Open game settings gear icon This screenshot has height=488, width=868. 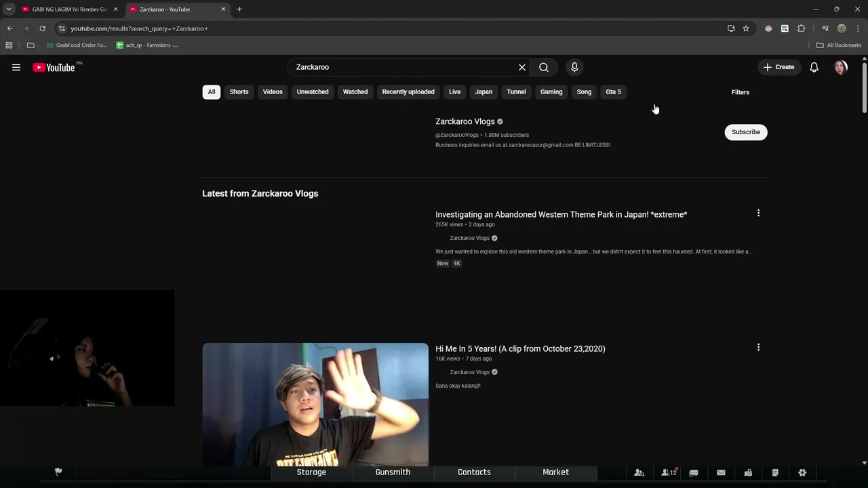pyautogui.click(x=802, y=472)
